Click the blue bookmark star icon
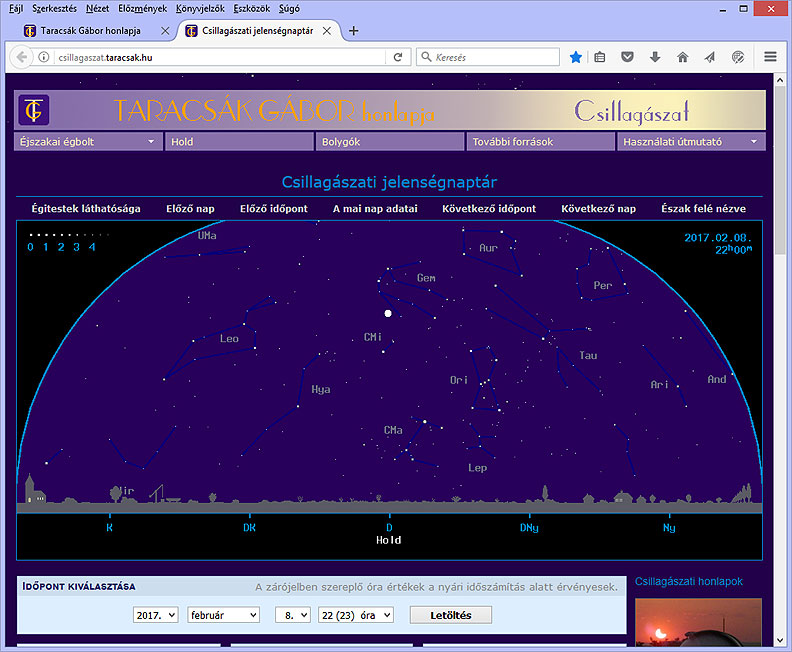The image size is (792, 652). tap(576, 57)
